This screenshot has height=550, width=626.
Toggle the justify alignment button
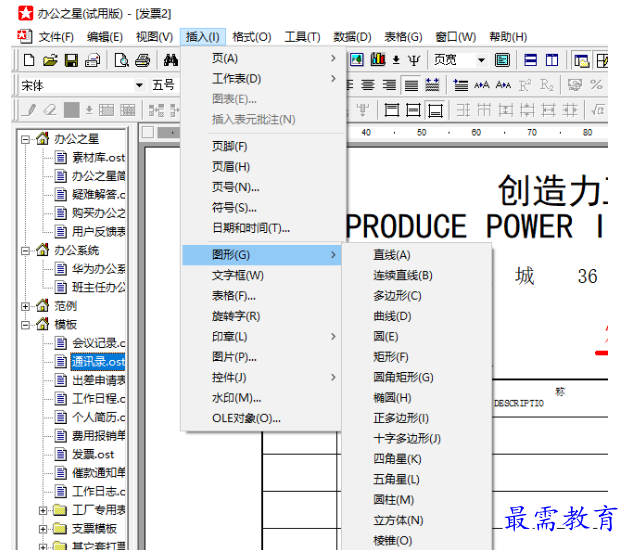coord(411,85)
